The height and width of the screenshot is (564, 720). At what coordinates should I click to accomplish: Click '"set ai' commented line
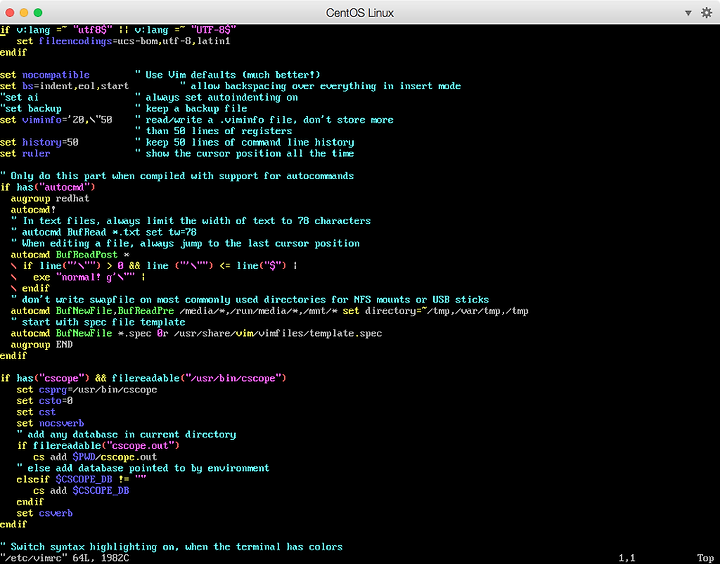tap(19, 97)
